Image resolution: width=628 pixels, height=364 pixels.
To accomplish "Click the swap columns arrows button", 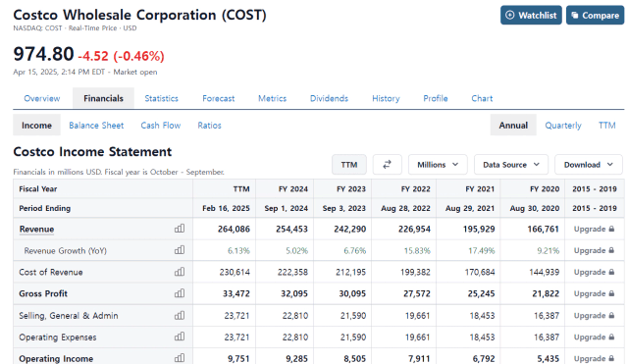I will tap(387, 165).
